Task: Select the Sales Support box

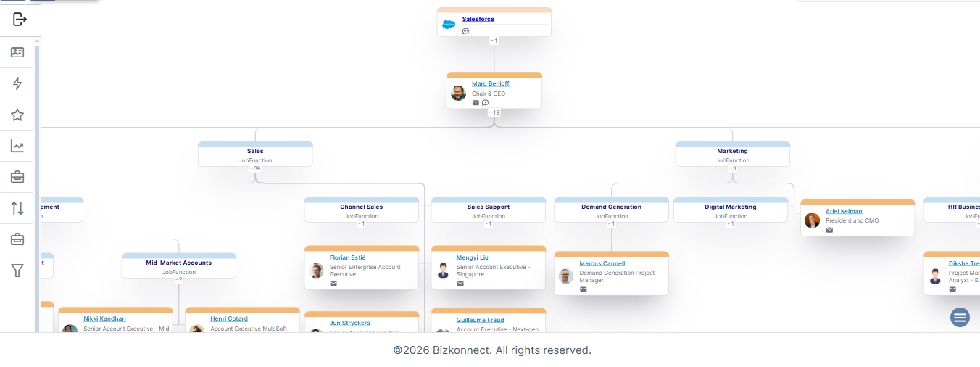Action: click(x=488, y=210)
